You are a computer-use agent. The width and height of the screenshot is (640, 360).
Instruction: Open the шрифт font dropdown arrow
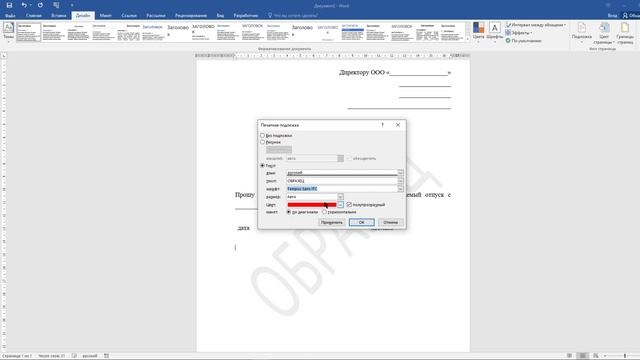click(400, 189)
